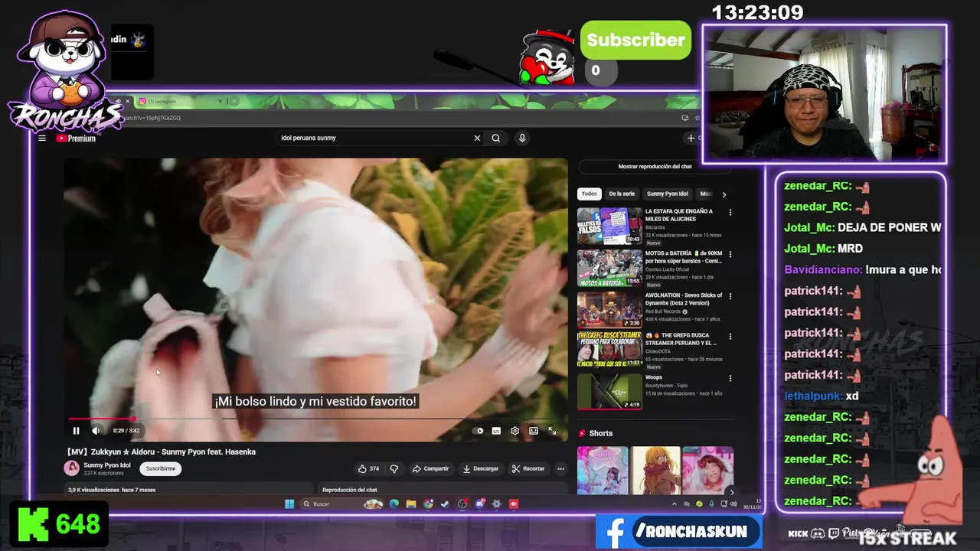Launch Microsoft Edge from the taskbar
This screenshot has width=980, height=551.
pos(394,504)
